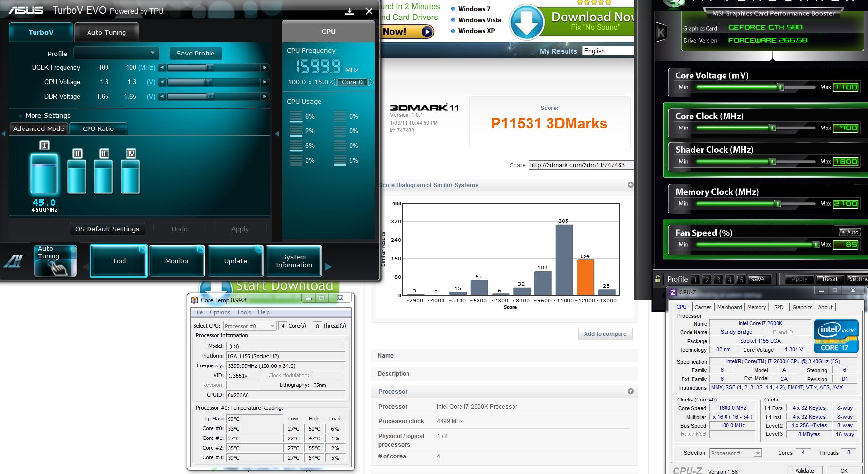Click the Afterburner K side tab icon
This screenshot has height=474, width=868.
point(661,33)
